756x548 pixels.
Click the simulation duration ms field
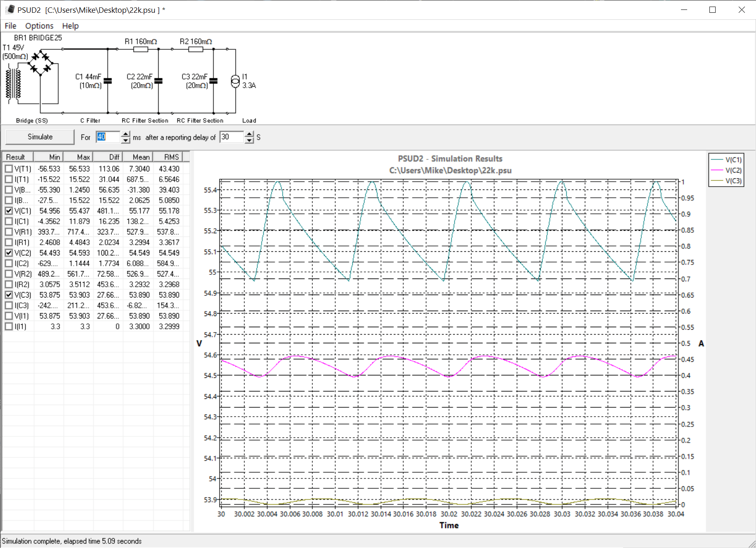click(108, 137)
